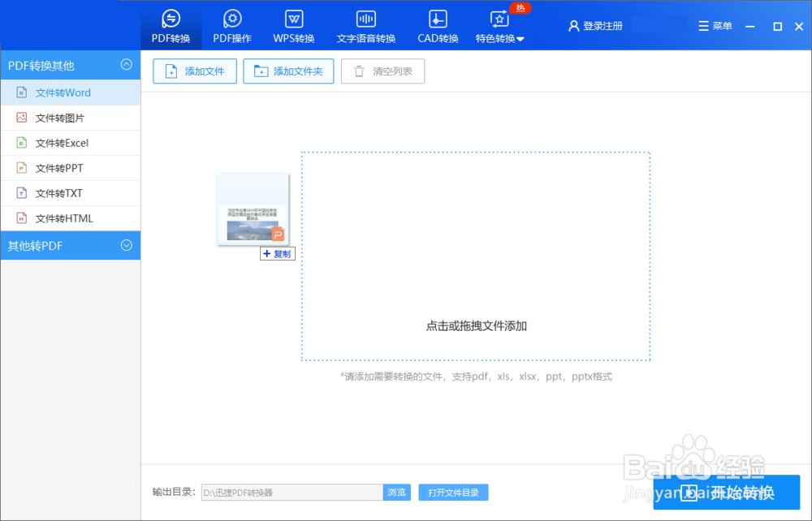Open the WPS转换 tab

click(x=294, y=26)
